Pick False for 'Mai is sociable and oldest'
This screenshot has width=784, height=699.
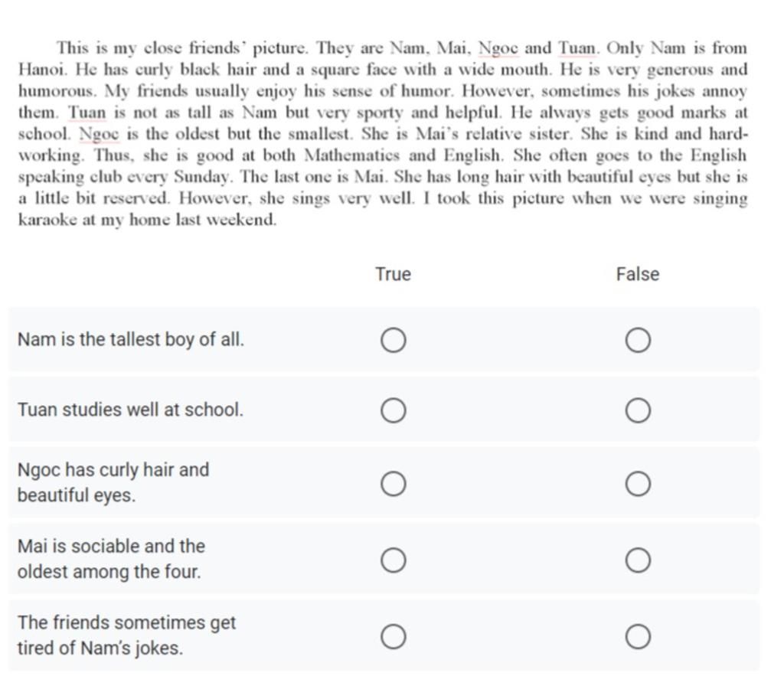pos(638,560)
